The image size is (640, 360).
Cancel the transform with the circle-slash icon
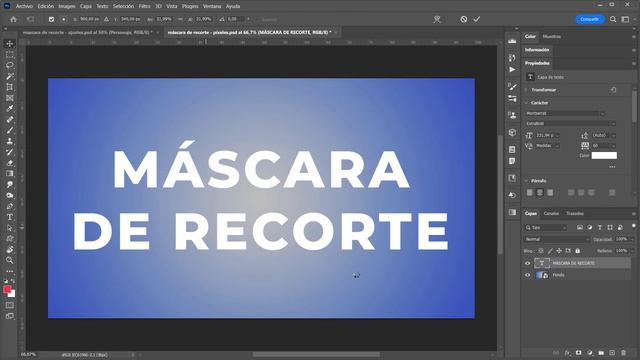(464, 19)
